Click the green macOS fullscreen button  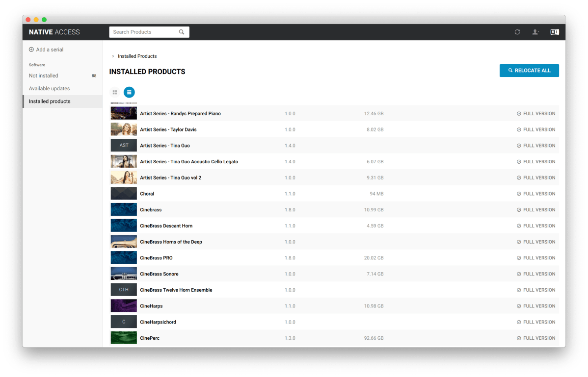tap(44, 20)
